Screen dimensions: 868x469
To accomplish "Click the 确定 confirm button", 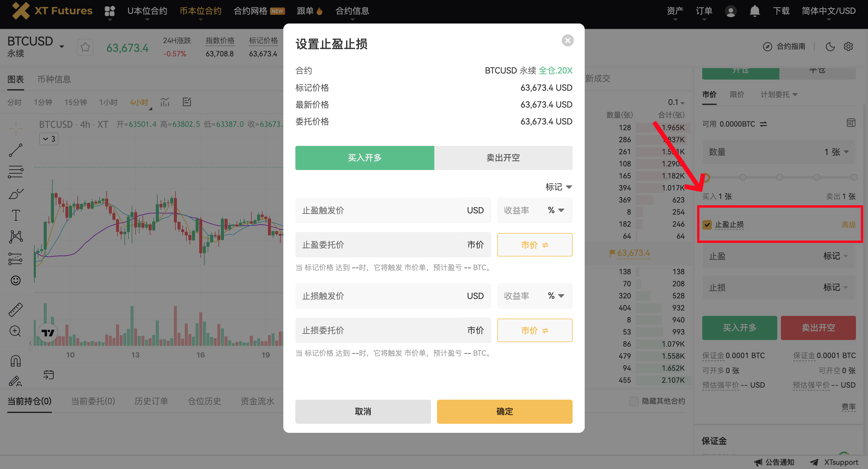I will [x=505, y=412].
